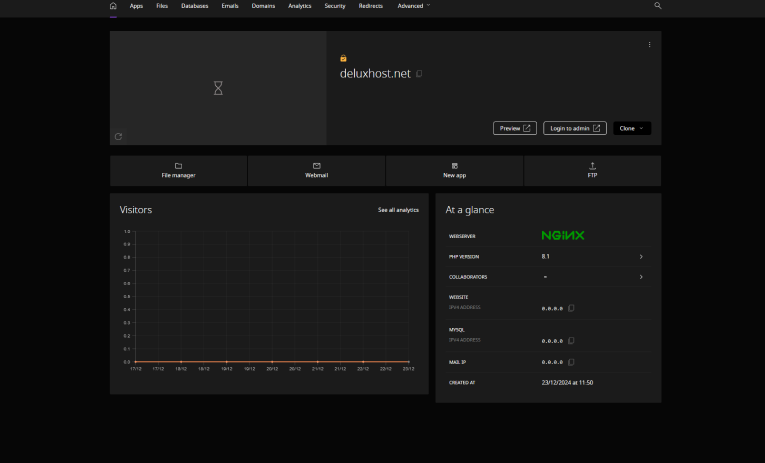Image resolution: width=765 pixels, height=463 pixels.
Task: Follow the See all analytics link
Action: click(x=398, y=210)
